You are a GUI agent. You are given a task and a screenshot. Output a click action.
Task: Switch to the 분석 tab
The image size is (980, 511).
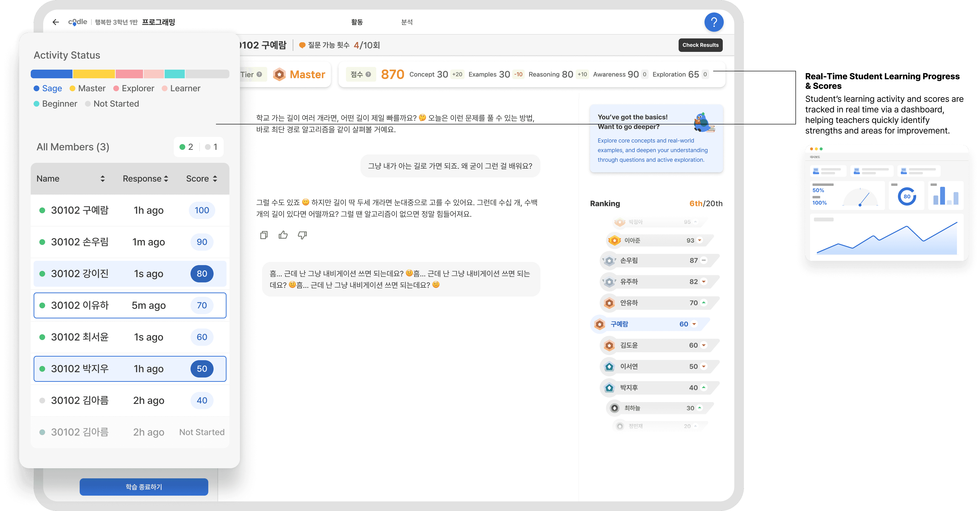click(x=407, y=22)
